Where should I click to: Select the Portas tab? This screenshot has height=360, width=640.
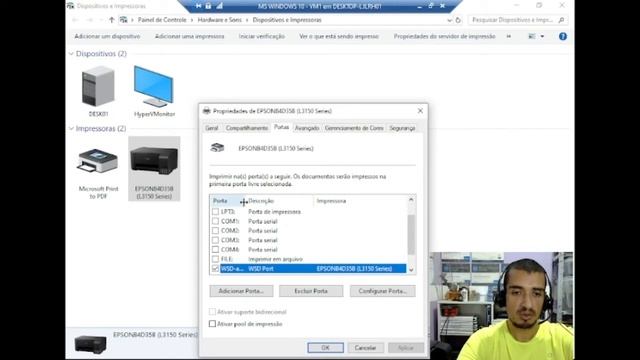[281, 127]
